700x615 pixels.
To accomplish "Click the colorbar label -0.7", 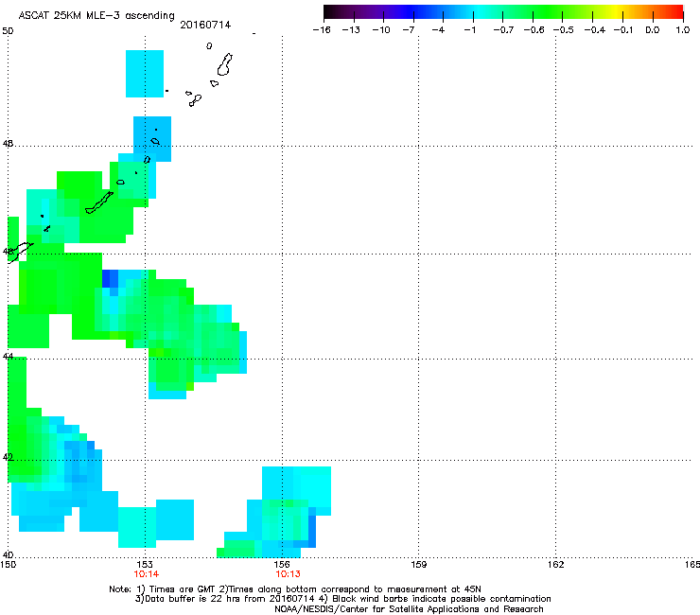I will [503, 30].
